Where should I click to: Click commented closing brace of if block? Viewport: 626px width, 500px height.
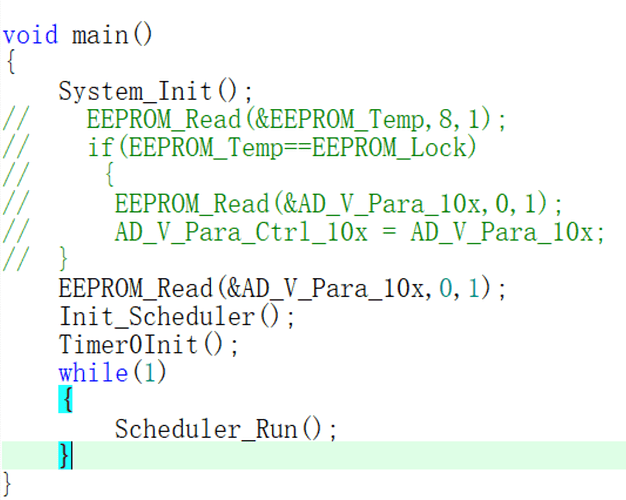pyautogui.click(x=63, y=259)
